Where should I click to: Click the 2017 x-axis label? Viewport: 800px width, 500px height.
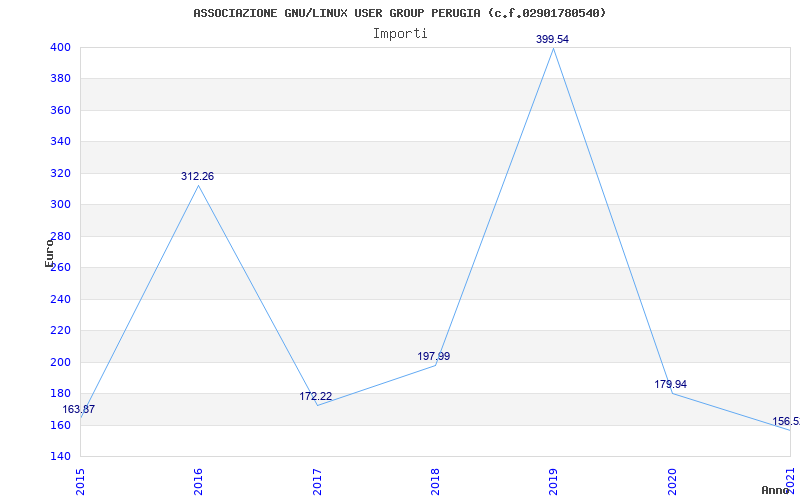317,482
